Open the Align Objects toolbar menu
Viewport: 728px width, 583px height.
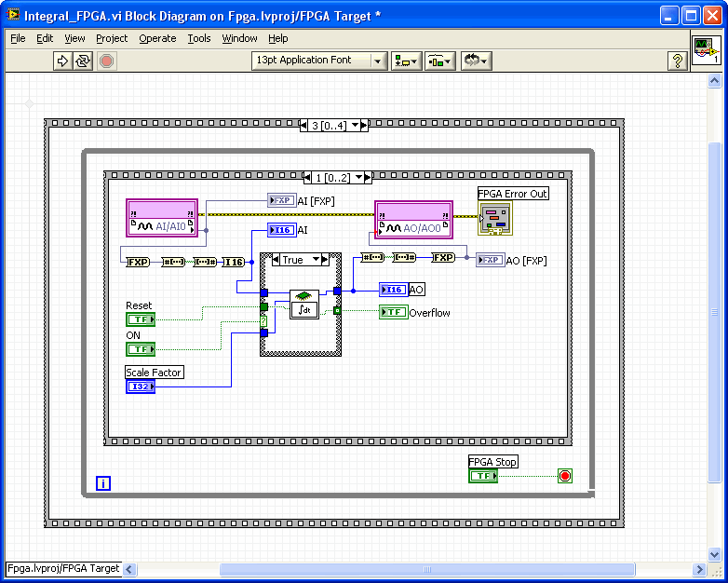pyautogui.click(x=406, y=61)
